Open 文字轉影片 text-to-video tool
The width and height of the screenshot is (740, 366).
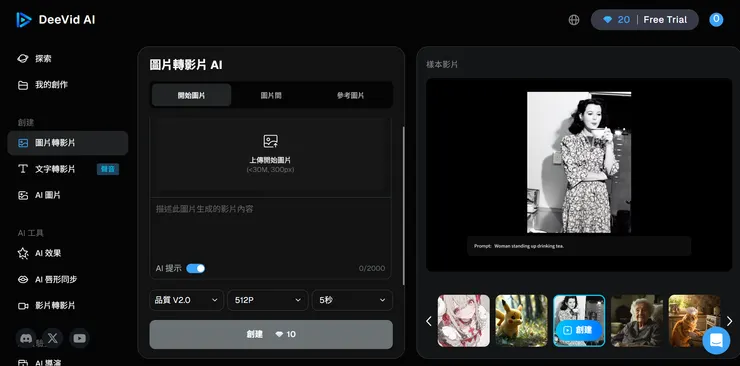(67, 169)
